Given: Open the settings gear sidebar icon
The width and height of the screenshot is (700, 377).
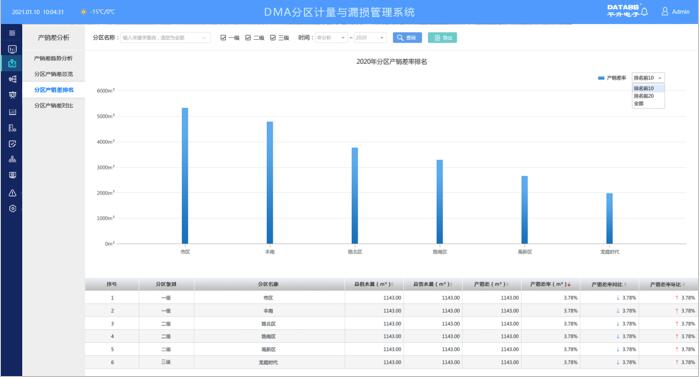Looking at the screenshot, I should tap(12, 209).
